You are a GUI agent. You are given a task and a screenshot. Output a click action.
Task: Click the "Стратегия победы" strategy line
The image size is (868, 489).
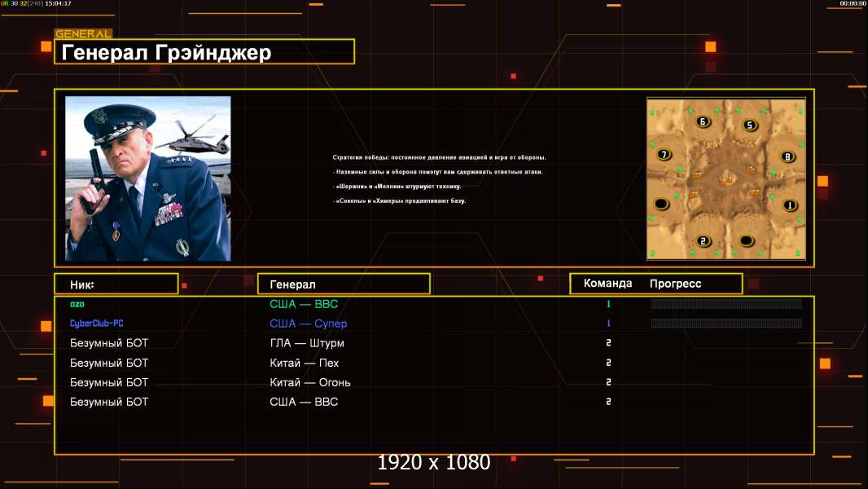click(440, 157)
